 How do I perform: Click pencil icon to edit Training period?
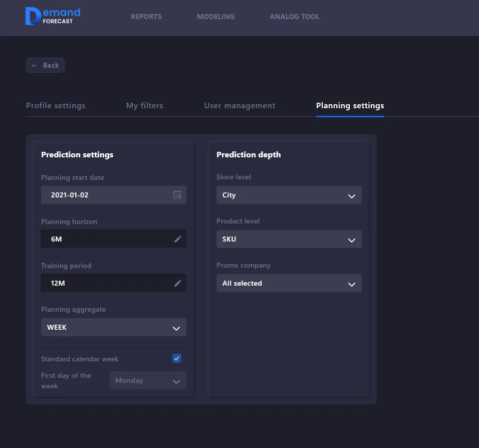click(177, 283)
